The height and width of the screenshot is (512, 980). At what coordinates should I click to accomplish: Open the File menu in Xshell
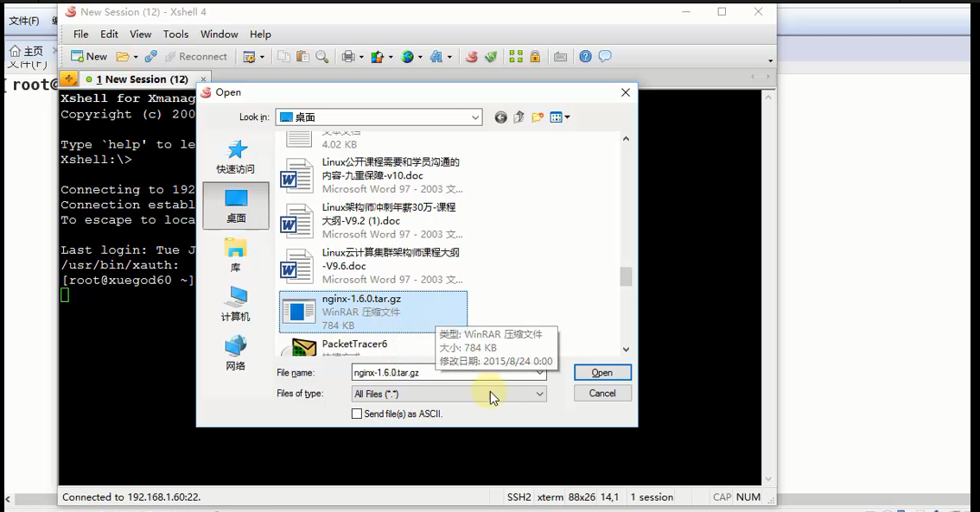pyautogui.click(x=80, y=35)
